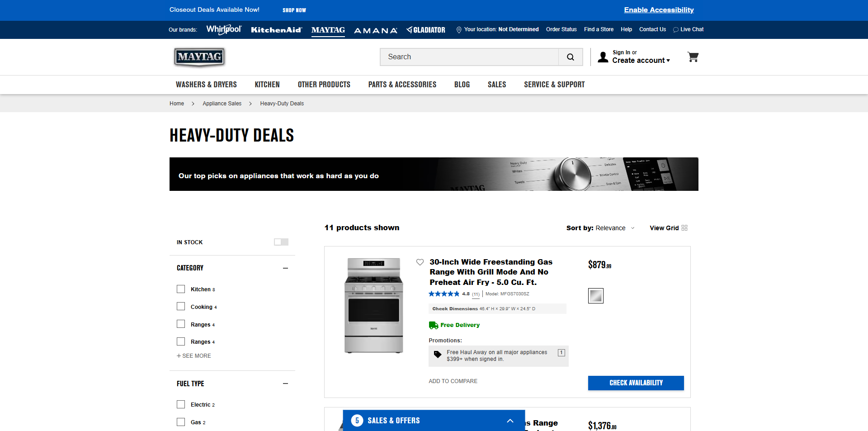Click the Maytag logo to go home

pyautogui.click(x=199, y=57)
